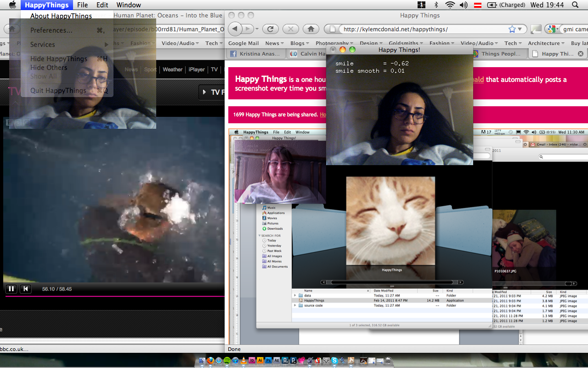Expand the Tech bookmarks folder
The image size is (588, 368).
pos(513,43)
